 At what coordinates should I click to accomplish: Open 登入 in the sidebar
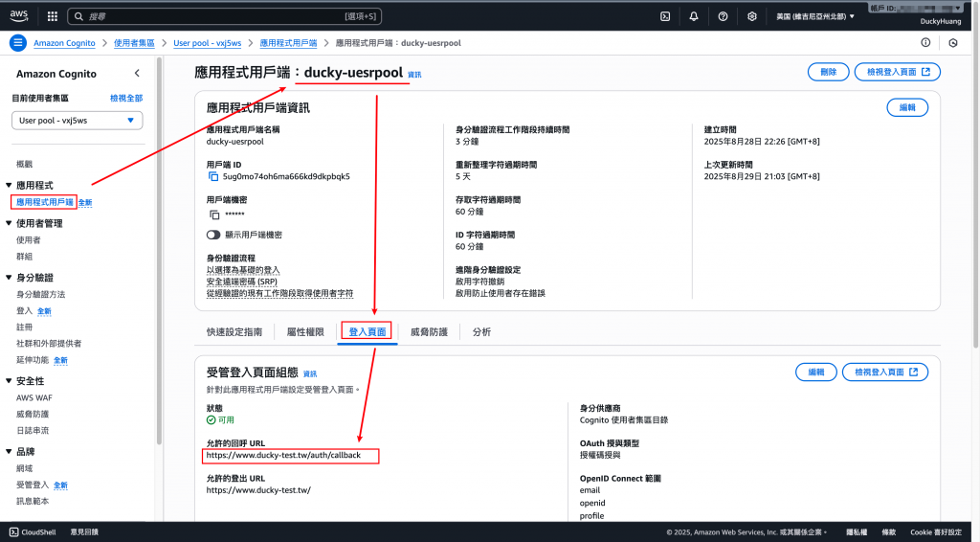click(24, 310)
